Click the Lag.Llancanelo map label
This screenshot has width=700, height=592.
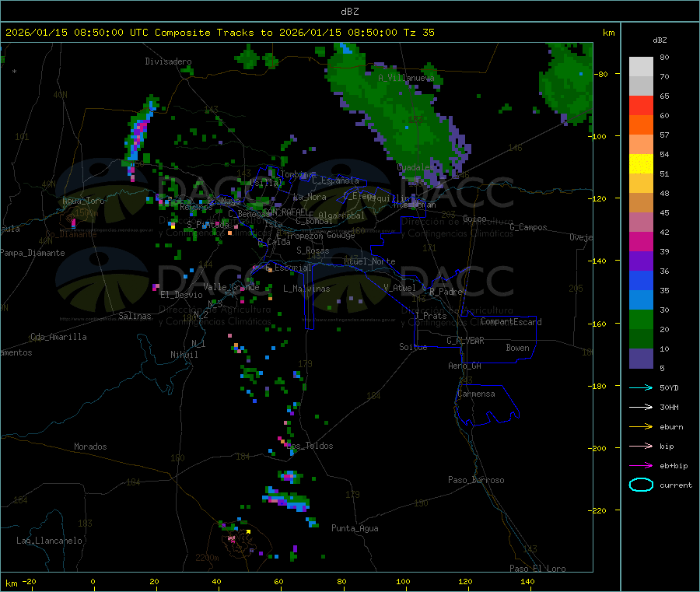[49, 541]
